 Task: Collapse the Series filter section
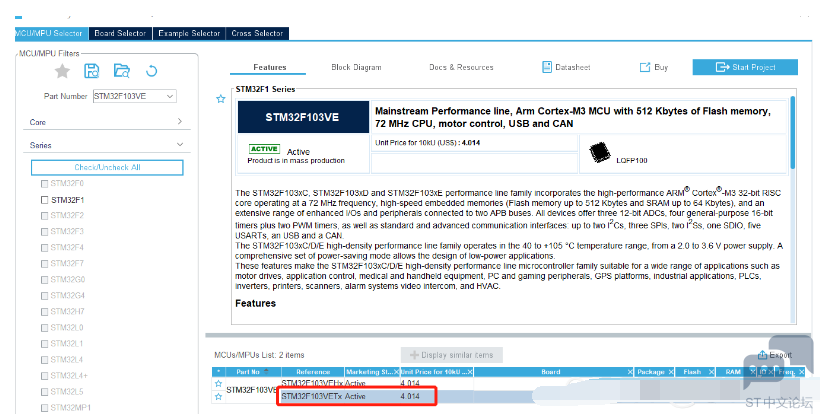click(x=180, y=145)
